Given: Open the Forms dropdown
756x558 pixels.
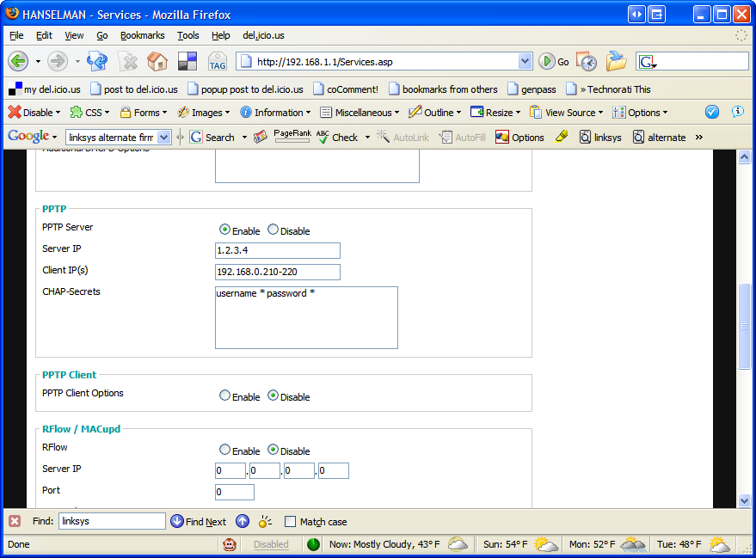Looking at the screenshot, I should tap(144, 113).
